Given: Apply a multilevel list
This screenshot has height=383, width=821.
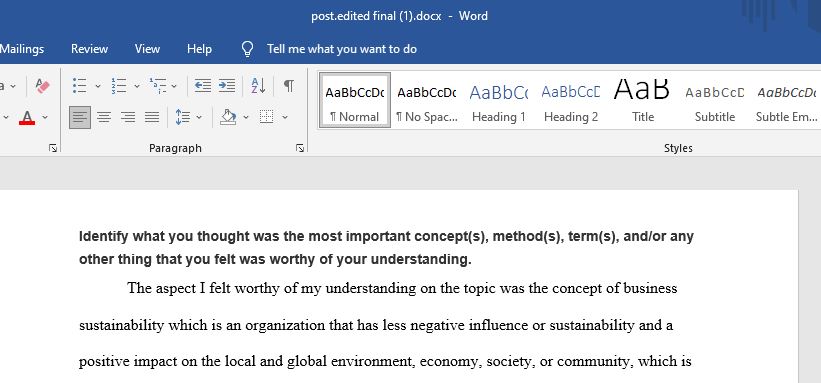Looking at the screenshot, I should [158, 85].
